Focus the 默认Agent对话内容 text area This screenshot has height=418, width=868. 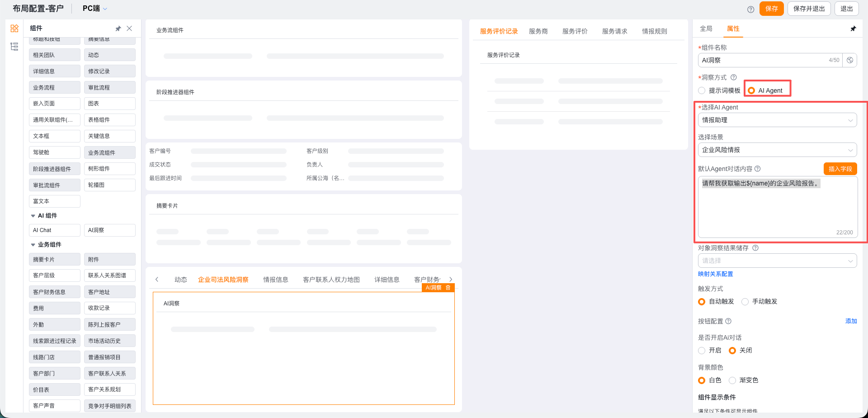(x=778, y=207)
